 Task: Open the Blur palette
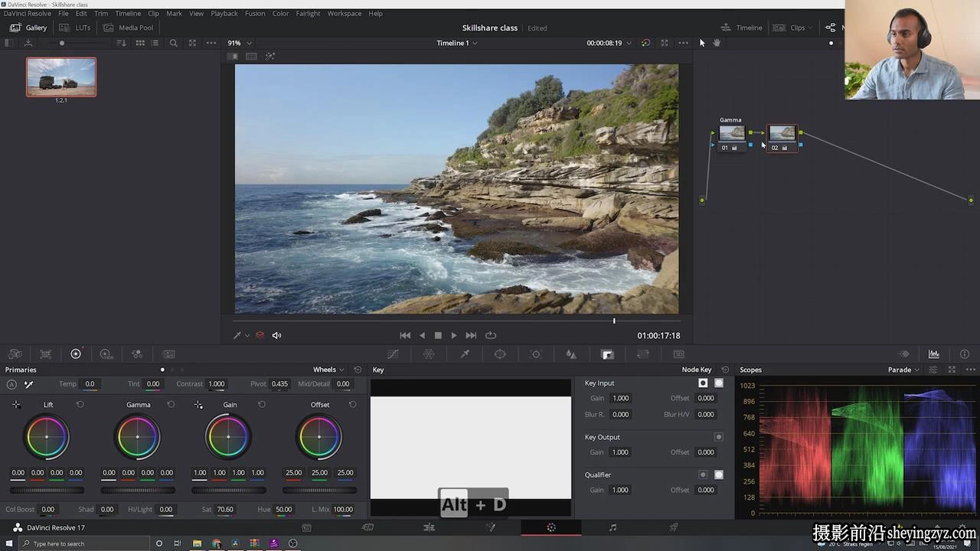[571, 354]
